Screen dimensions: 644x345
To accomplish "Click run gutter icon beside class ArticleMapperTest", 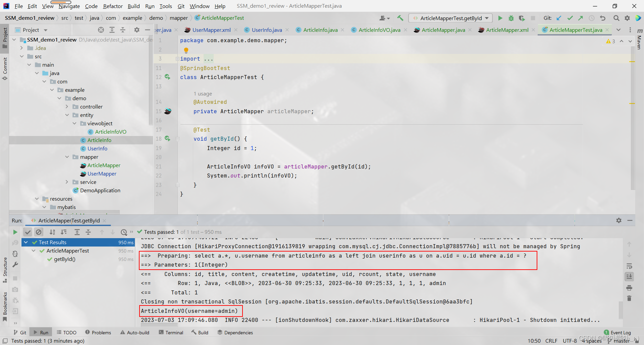I will [167, 77].
